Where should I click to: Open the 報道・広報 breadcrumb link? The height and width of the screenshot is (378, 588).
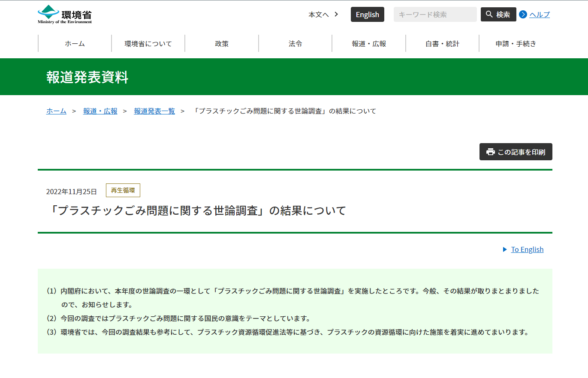100,111
